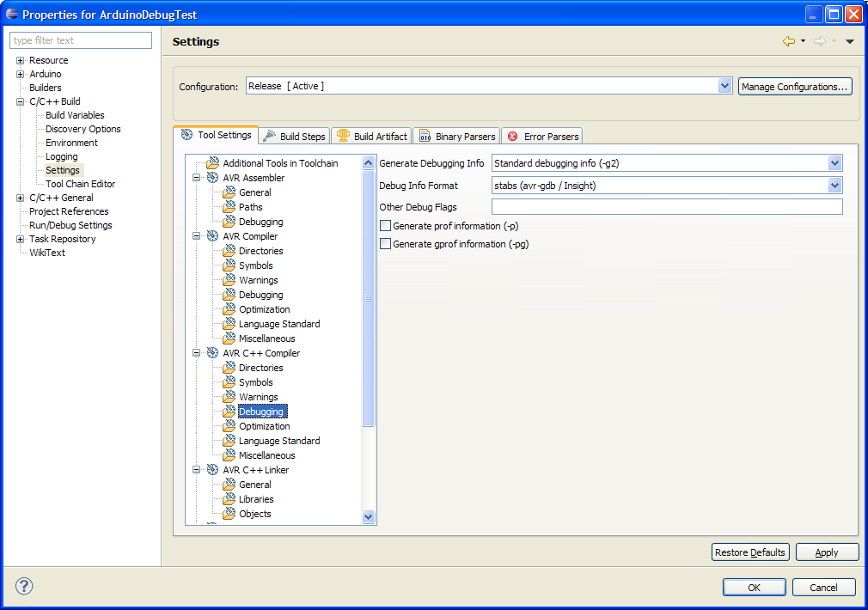Click the help question mark icon

pos(24,587)
